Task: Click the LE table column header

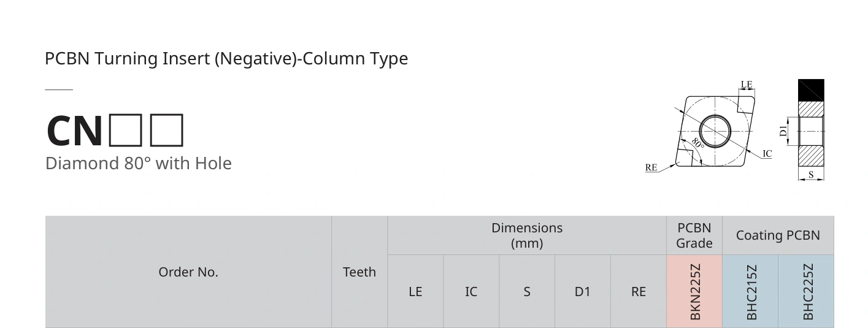Action: point(415,291)
